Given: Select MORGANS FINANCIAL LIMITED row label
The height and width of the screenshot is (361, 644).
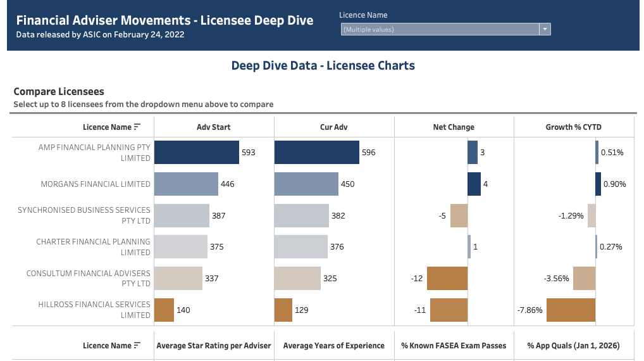Looking at the screenshot, I should pyautogui.click(x=96, y=184).
